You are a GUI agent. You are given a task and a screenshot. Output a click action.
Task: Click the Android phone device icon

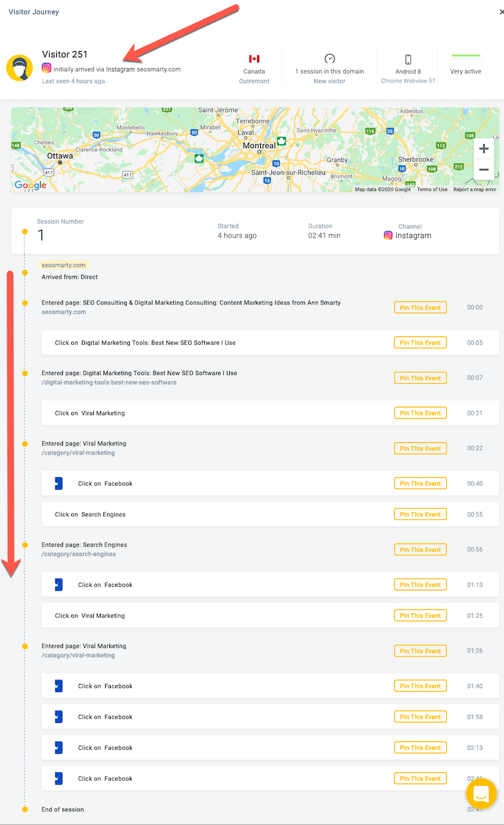point(408,59)
